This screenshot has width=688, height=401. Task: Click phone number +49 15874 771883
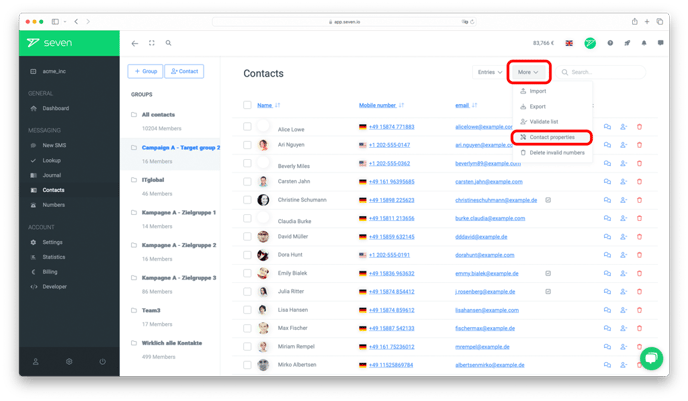pos(391,127)
